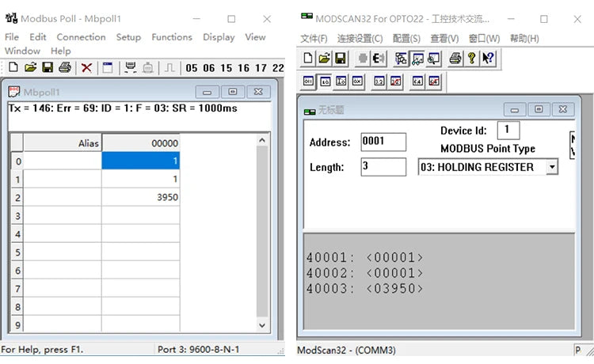Toggle Show Data glasses icon in ModScan32
Image resolution: width=594 pixels, height=364 pixels.
pos(417,59)
